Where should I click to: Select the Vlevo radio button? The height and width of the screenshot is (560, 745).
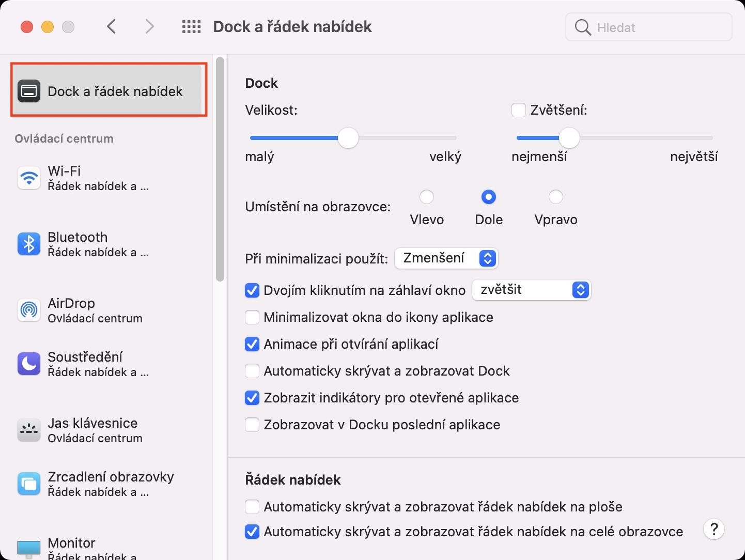tap(427, 197)
